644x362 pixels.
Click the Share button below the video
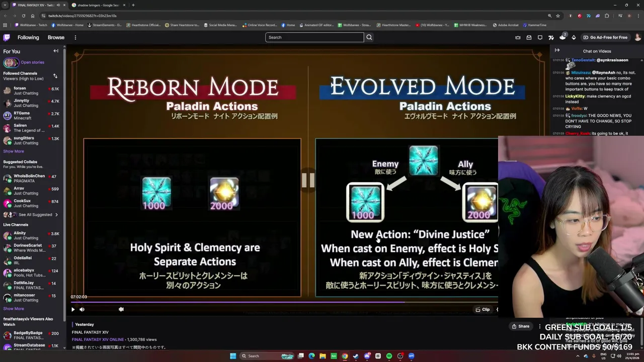(521, 326)
